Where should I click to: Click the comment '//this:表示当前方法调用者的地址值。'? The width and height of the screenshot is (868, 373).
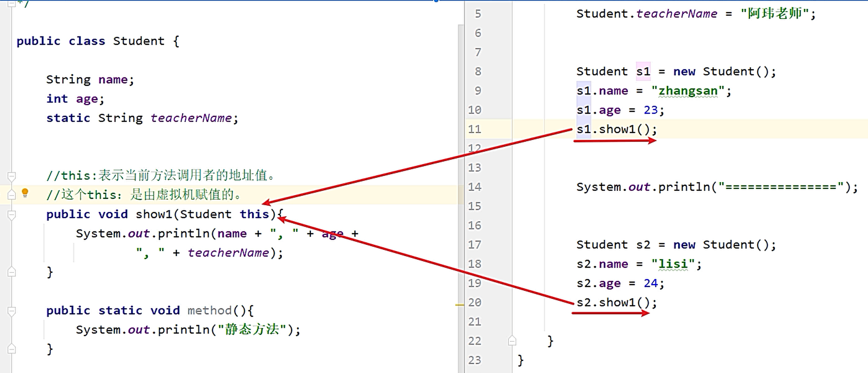point(161,176)
